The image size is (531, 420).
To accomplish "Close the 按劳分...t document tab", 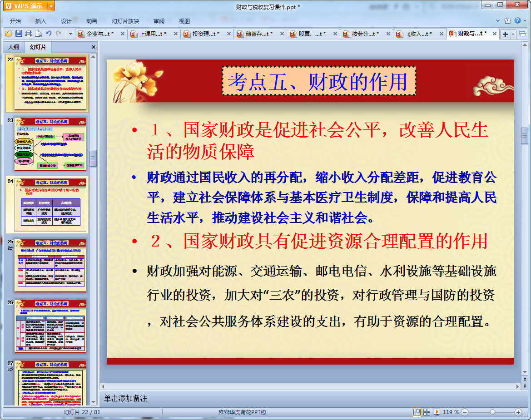I will point(388,34).
